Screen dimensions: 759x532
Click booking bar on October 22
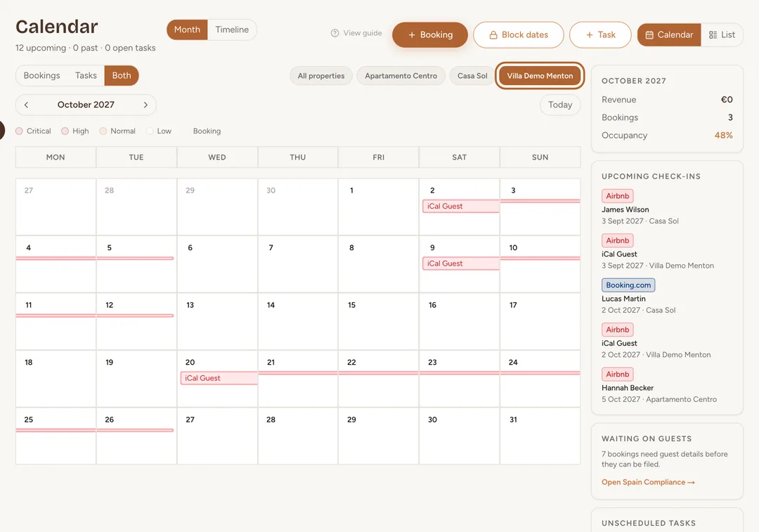tap(379, 372)
